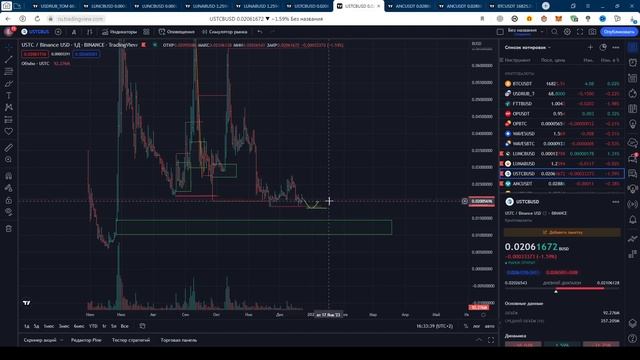Expand the watchlist title dropdown
Viewport: 640px width, 360px height.
pyautogui.click(x=527, y=48)
